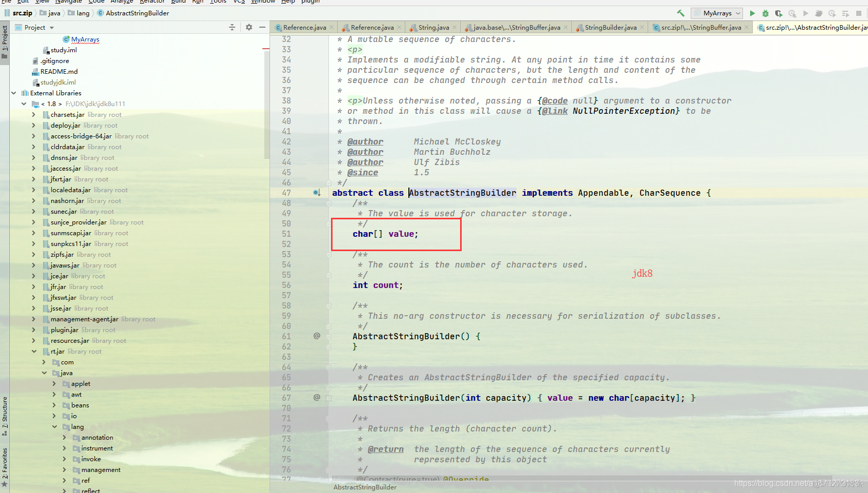
Task: Open the Project view type dropdown
Action: point(35,28)
